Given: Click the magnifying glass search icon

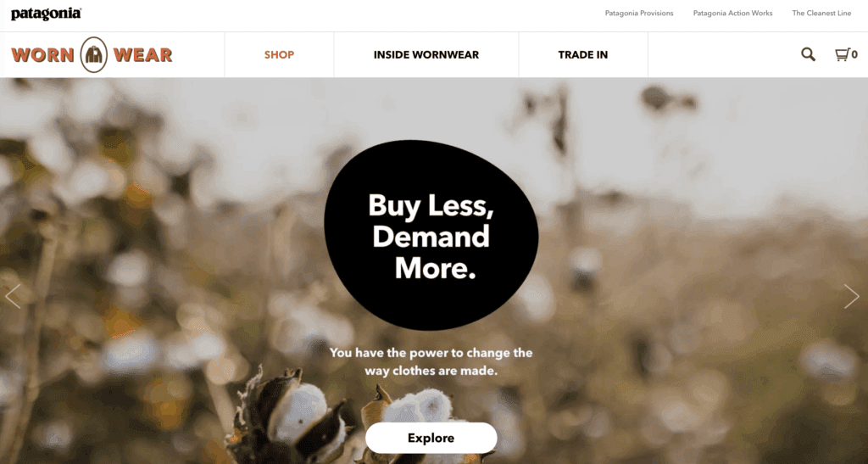Looking at the screenshot, I should (x=808, y=54).
